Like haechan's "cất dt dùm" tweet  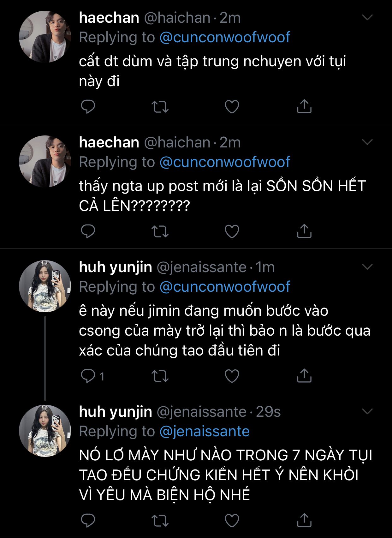point(232,107)
